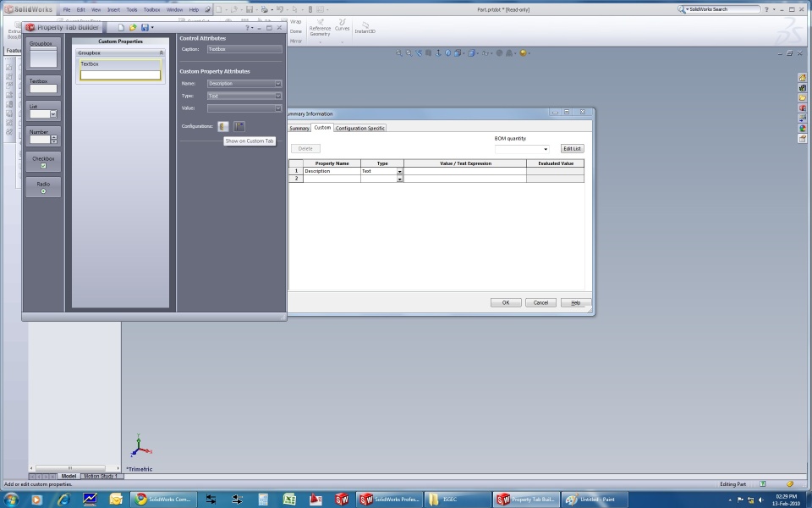This screenshot has height=508, width=812.
Task: Click the Edit List button
Action: coord(573,149)
